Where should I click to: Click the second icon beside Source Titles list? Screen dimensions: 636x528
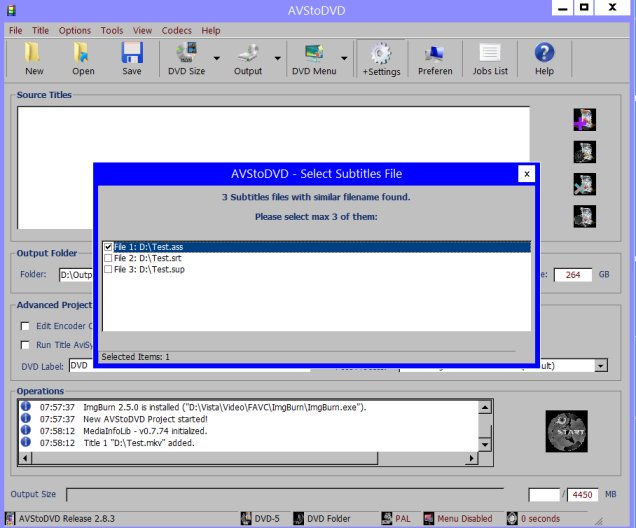(x=584, y=152)
